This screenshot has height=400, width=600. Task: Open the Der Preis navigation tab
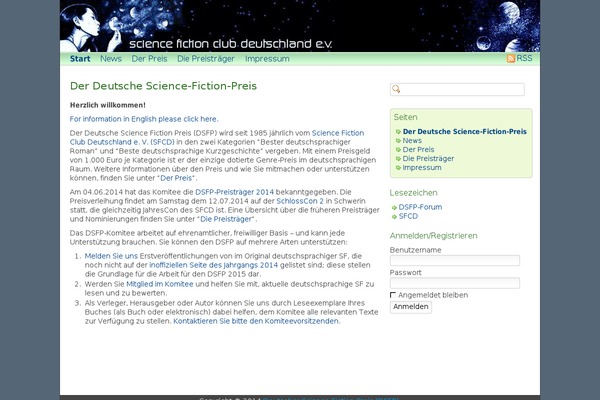[x=150, y=59]
